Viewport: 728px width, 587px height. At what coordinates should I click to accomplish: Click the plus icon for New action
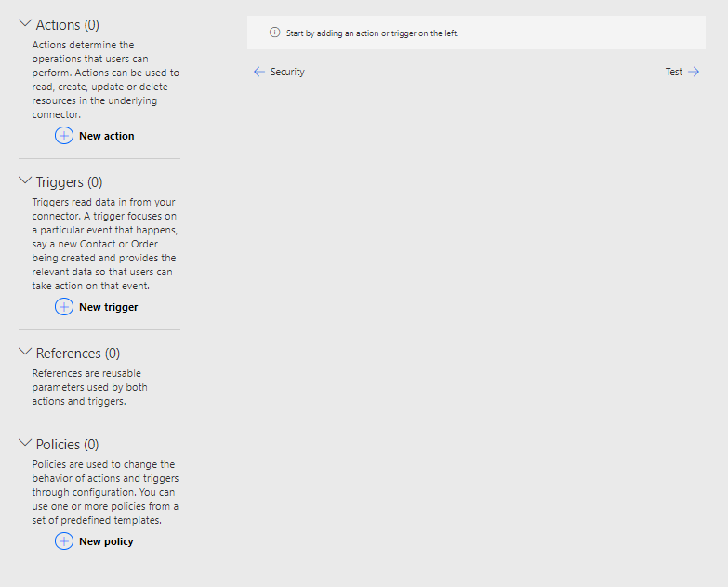(64, 136)
